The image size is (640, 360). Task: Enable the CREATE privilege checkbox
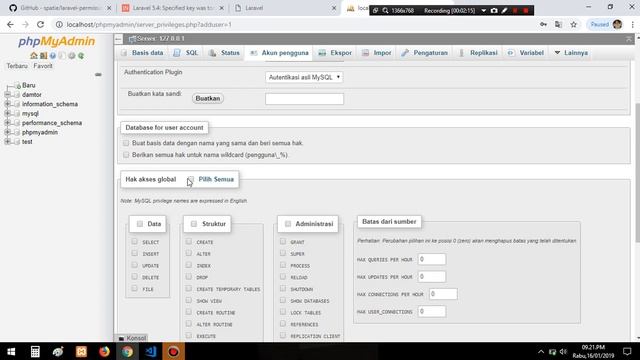(x=189, y=242)
